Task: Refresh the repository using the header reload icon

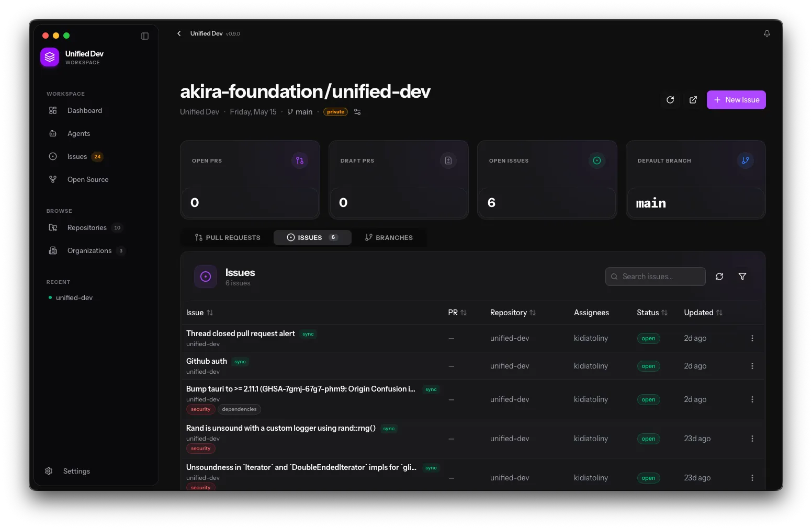Action: pos(670,100)
